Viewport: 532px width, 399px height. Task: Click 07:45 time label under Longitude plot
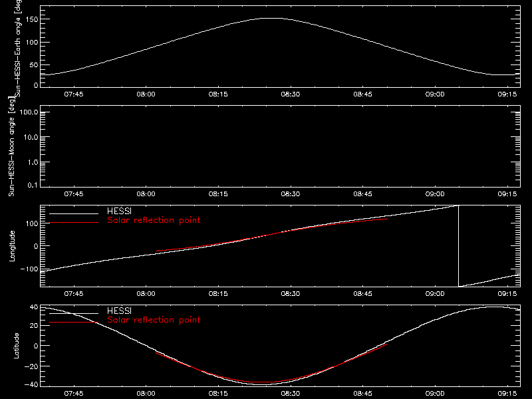74,294
